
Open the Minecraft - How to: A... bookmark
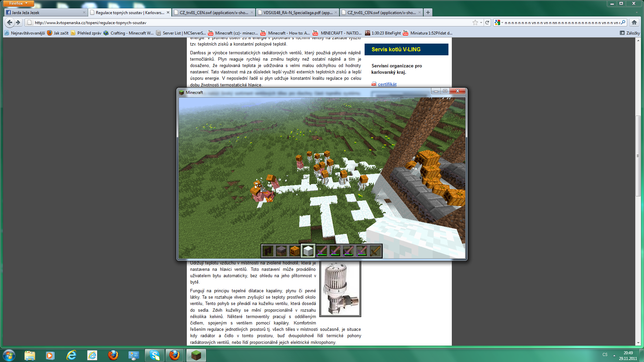pos(285,33)
